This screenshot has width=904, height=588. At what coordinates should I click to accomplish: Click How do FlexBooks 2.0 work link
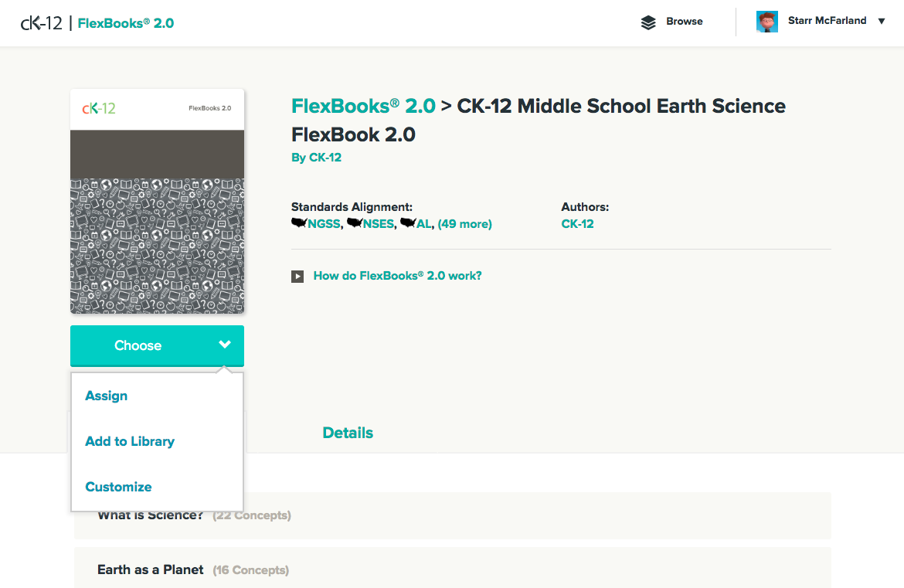pos(397,276)
